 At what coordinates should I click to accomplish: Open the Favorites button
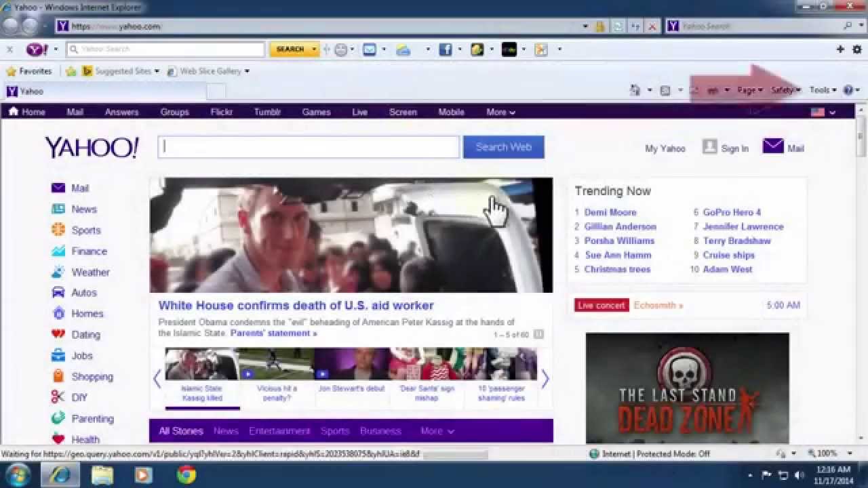point(28,71)
